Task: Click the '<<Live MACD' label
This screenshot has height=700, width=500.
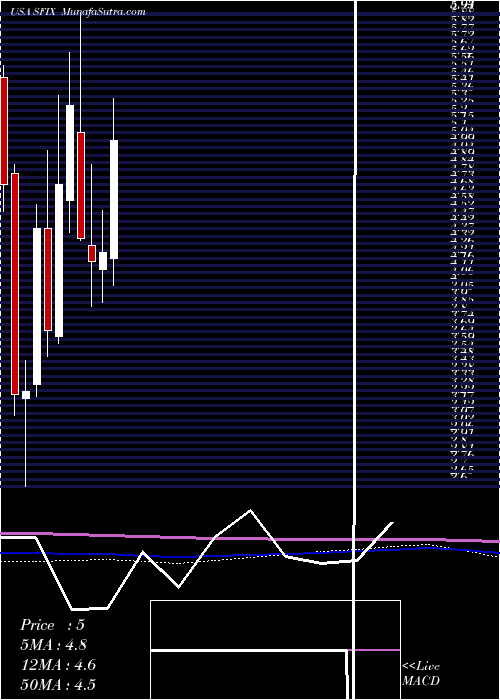Action: [x=421, y=674]
